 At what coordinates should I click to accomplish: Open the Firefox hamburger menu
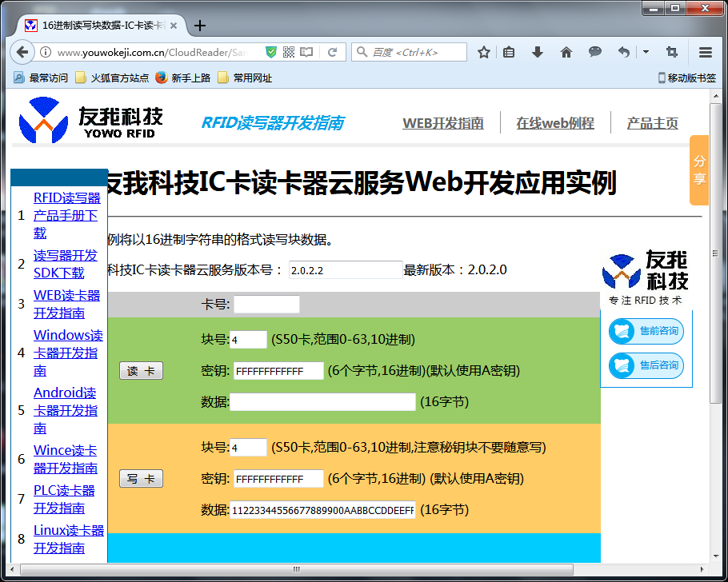click(x=705, y=51)
